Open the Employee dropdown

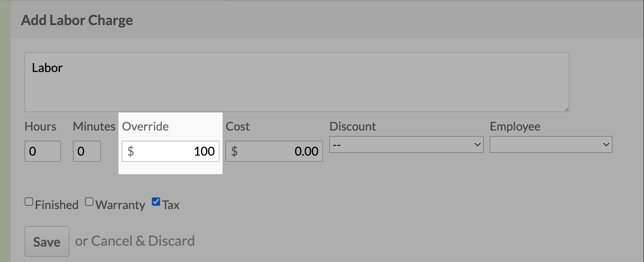coord(551,145)
